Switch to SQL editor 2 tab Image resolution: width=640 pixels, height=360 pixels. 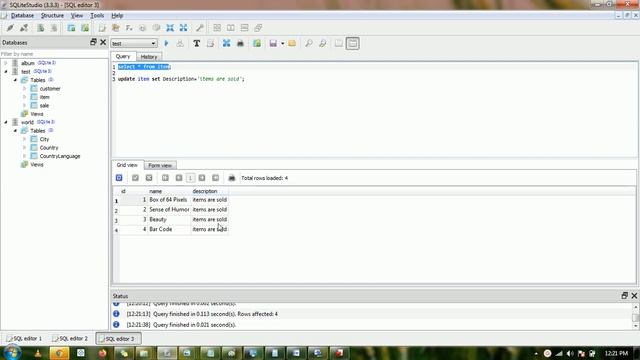tap(70, 338)
